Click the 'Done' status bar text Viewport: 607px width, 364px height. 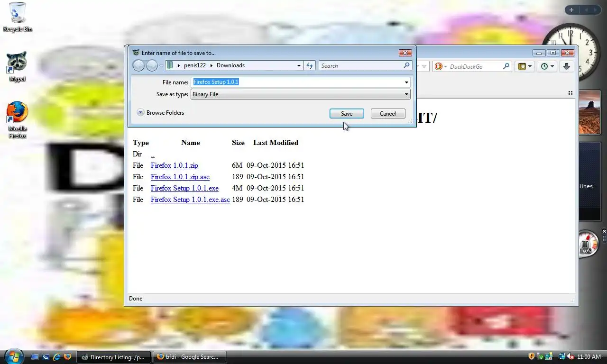pos(136,299)
